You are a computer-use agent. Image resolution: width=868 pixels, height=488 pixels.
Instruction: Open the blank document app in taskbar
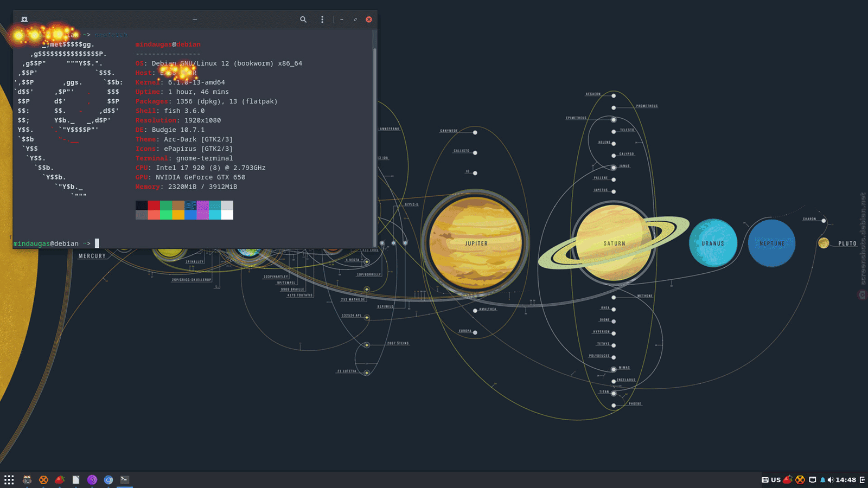pos(76,480)
